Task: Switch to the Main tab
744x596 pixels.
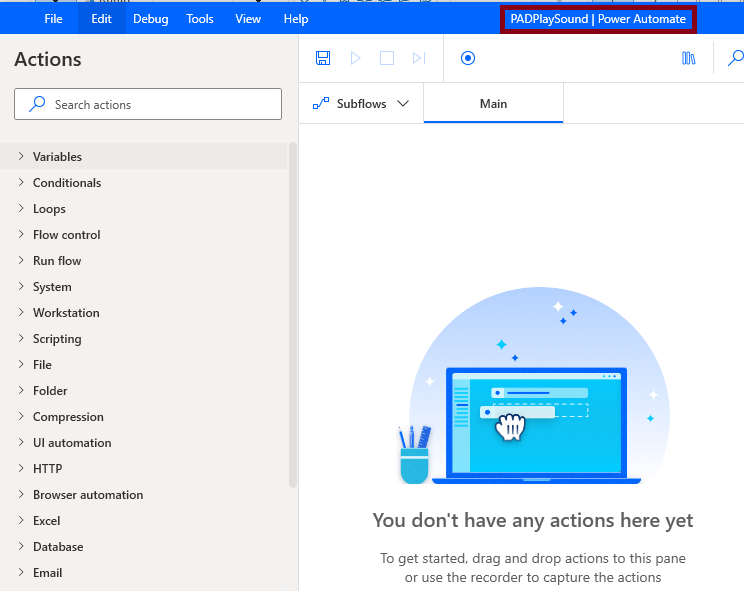Action: click(x=493, y=103)
